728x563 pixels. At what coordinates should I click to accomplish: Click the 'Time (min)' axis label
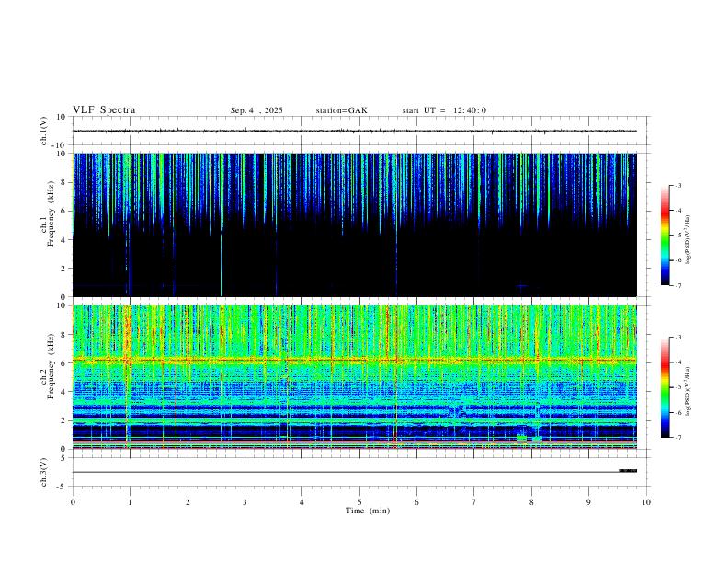click(x=368, y=511)
